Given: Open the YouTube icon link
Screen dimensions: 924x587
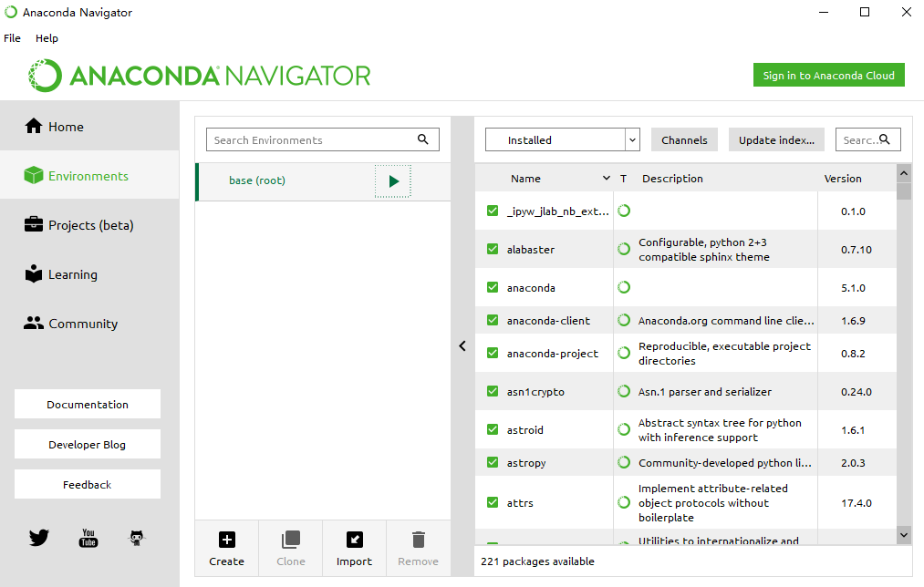Looking at the screenshot, I should click(x=88, y=538).
